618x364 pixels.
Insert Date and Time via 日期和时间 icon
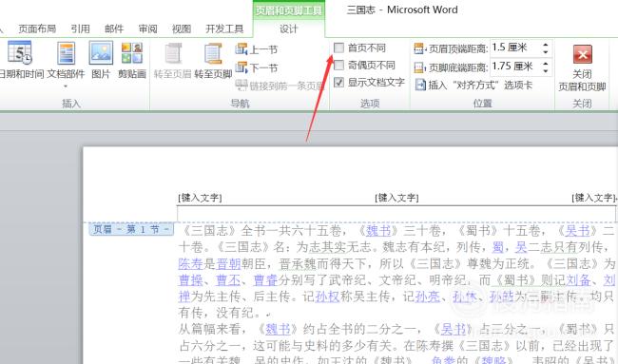pos(20,53)
